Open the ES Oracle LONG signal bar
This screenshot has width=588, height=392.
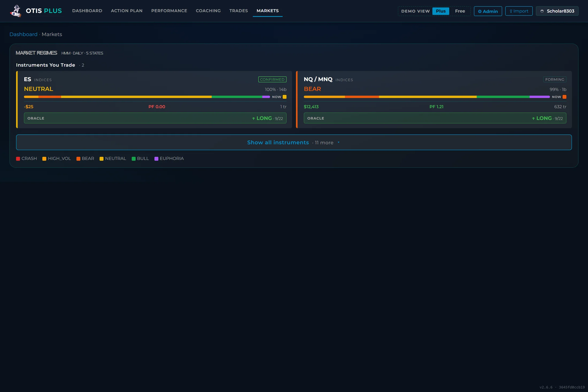point(155,118)
